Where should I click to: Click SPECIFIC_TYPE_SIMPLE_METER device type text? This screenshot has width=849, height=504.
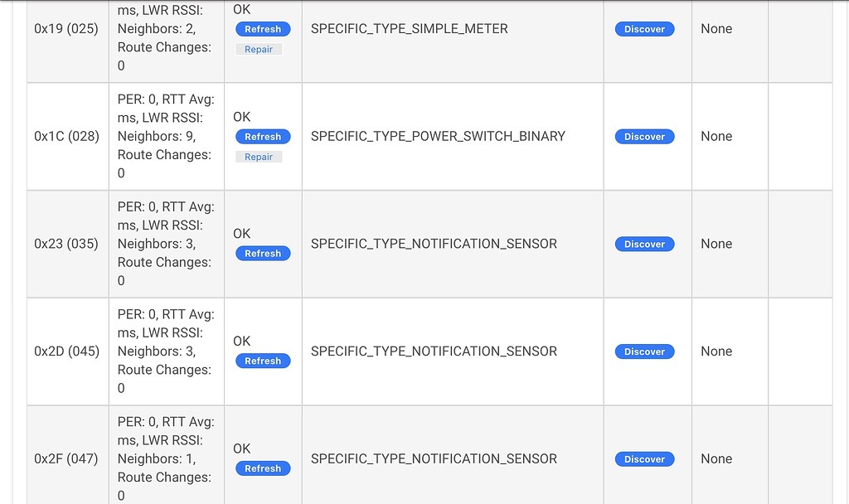click(x=410, y=29)
